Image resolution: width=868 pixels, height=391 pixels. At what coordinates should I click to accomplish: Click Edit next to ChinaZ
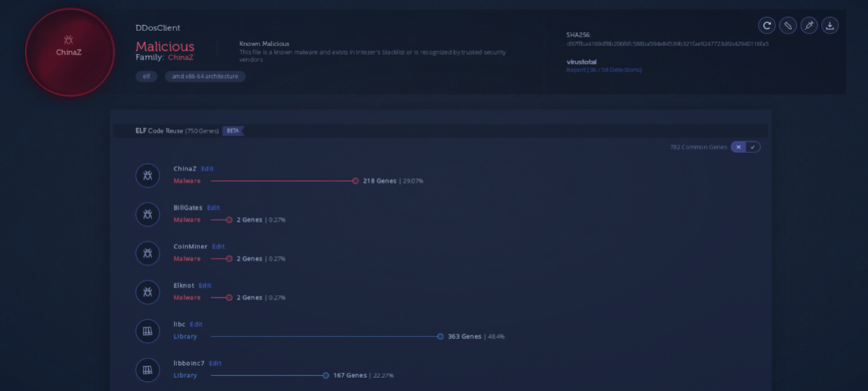coord(208,169)
